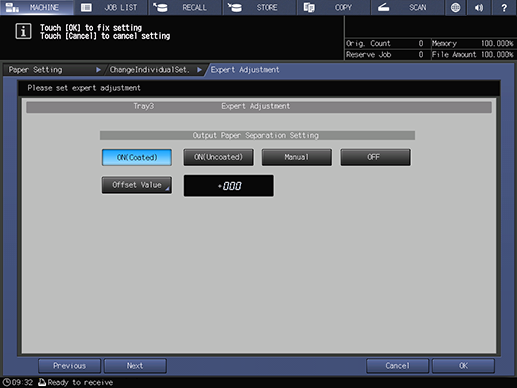Viewport: 517px width, 388px height.
Task: Switch to the JOB LIST tab
Action: (111, 7)
